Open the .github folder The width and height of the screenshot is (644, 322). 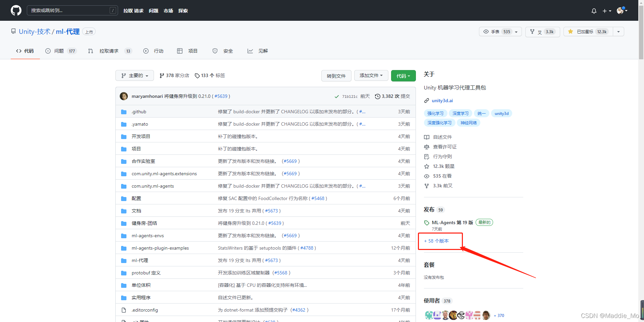[x=139, y=112]
